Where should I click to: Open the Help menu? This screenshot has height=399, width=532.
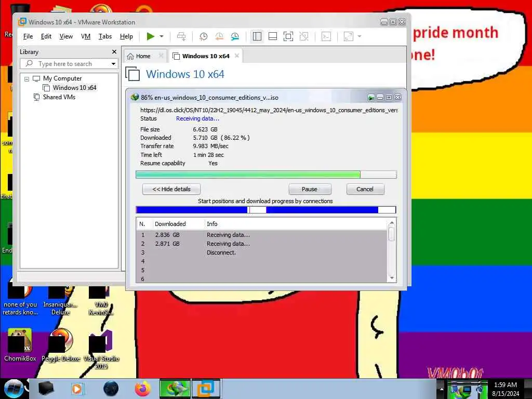coord(126,36)
